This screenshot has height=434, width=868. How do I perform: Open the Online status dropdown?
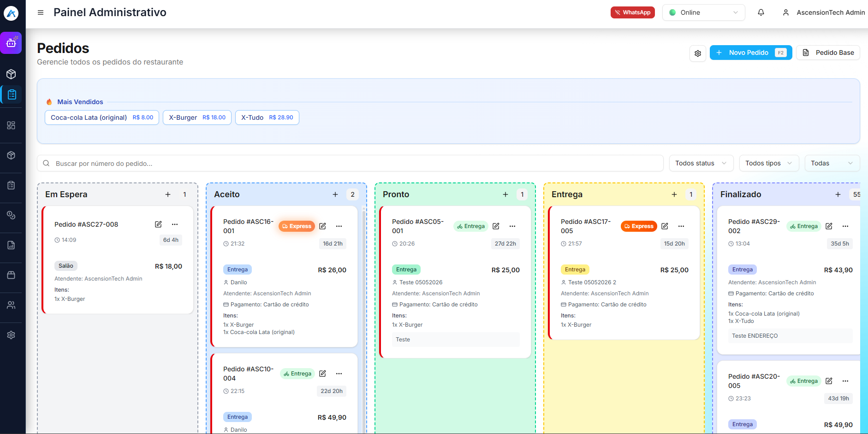coord(703,12)
